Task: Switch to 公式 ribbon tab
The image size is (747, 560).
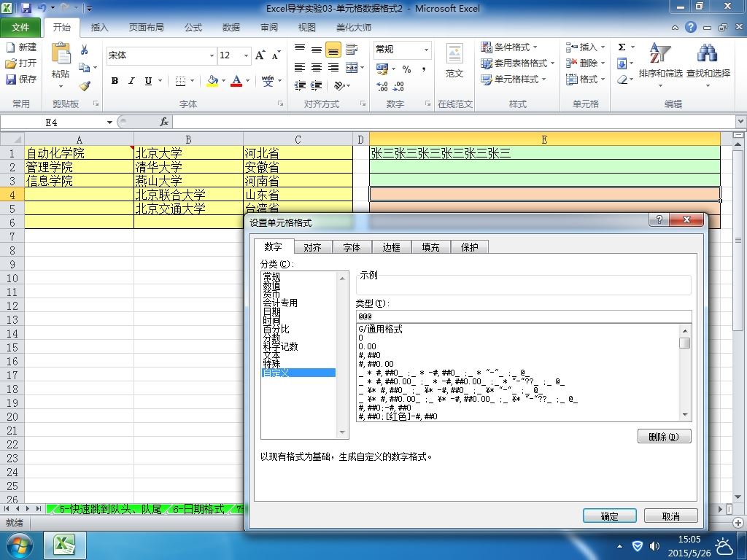Action: coord(193,28)
